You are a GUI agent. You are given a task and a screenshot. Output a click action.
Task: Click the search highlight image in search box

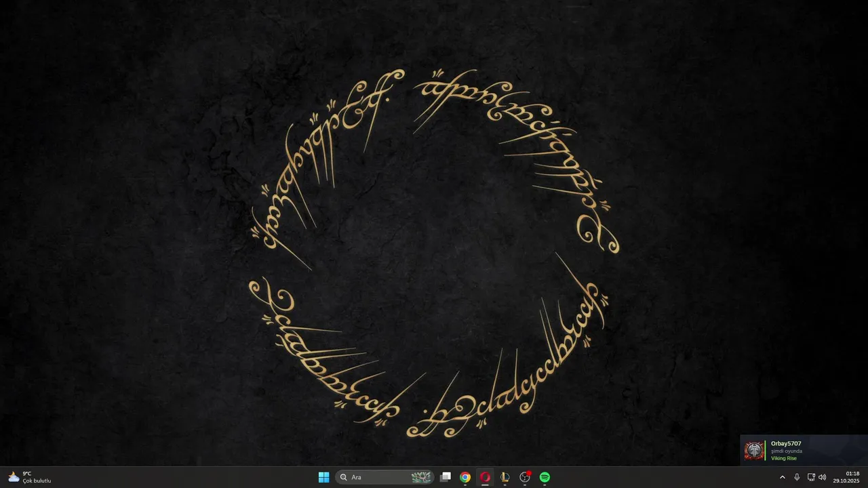pos(421,477)
